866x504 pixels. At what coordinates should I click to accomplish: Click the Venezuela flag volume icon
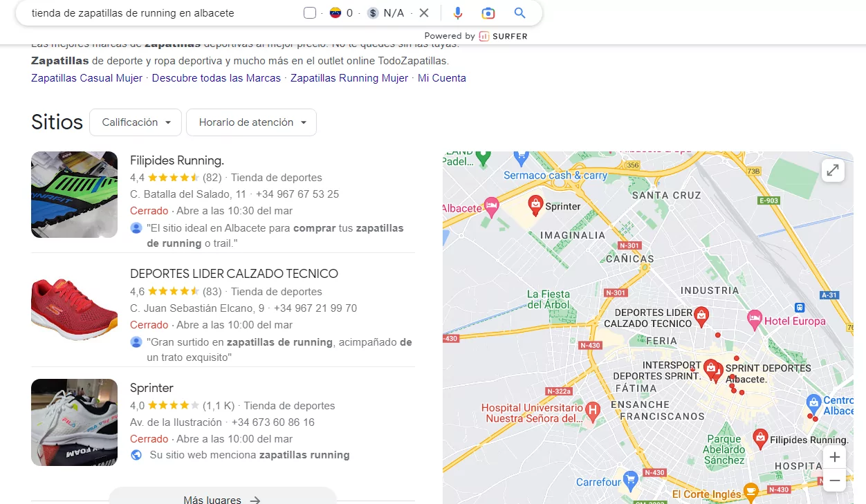[335, 13]
